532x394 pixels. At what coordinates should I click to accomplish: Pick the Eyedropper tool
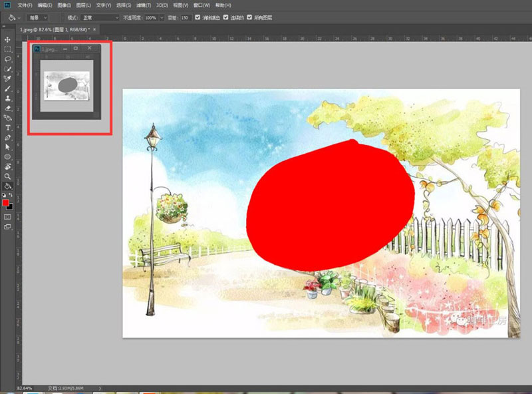(x=7, y=79)
